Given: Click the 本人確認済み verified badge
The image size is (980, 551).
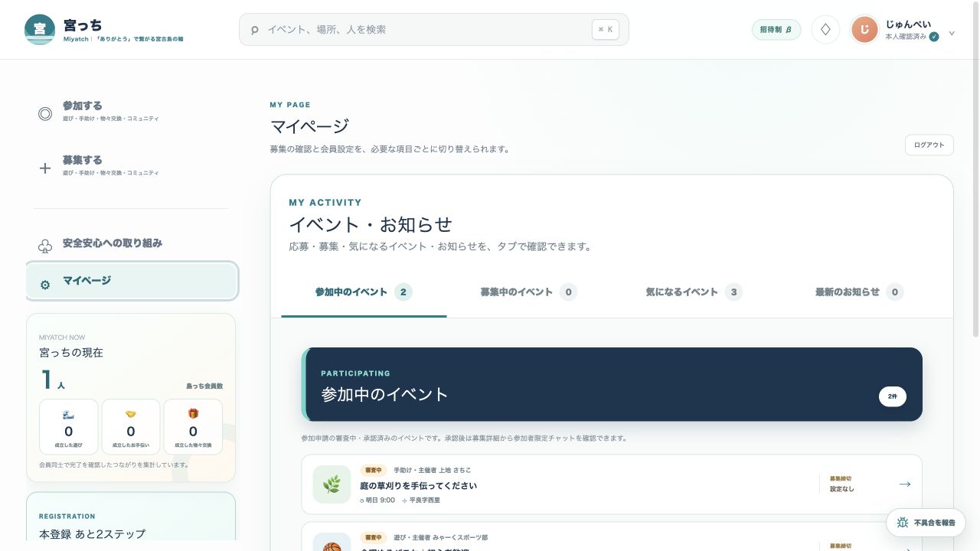Looking at the screenshot, I should pos(934,37).
